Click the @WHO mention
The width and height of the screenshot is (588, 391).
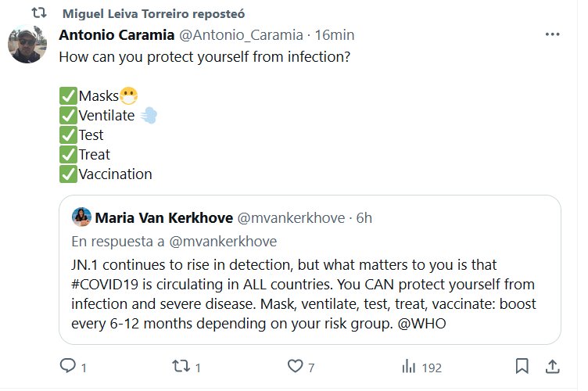[426, 323]
